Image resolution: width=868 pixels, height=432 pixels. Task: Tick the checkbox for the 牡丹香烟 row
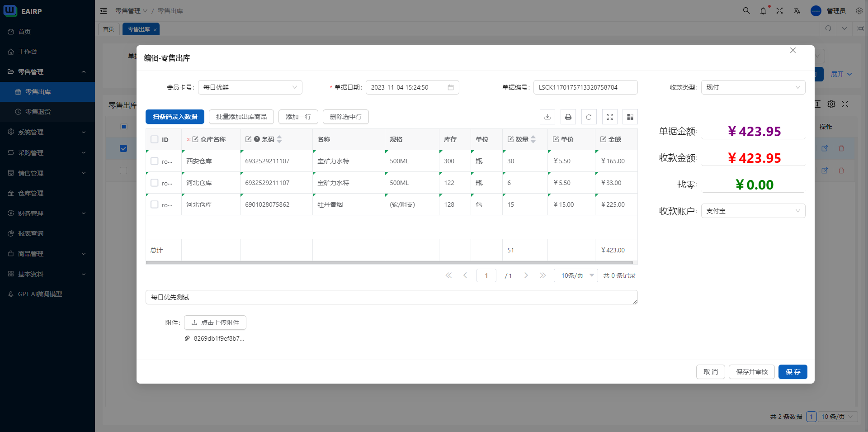tap(155, 204)
